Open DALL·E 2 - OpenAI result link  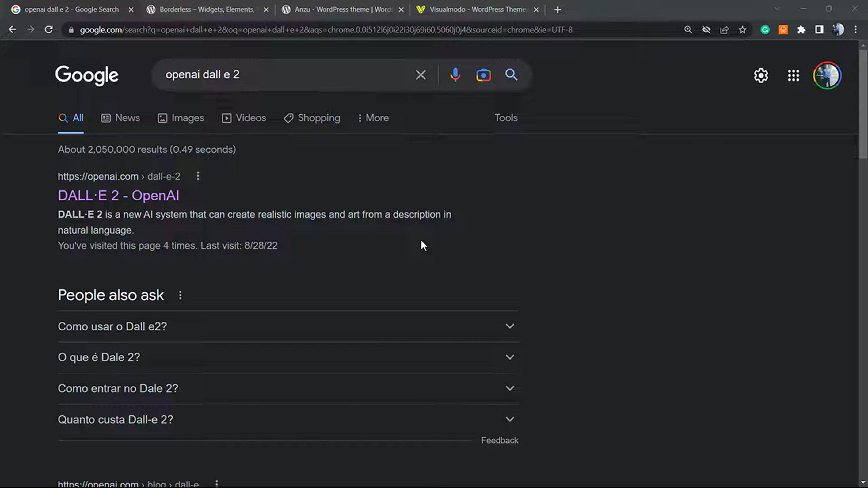point(118,196)
